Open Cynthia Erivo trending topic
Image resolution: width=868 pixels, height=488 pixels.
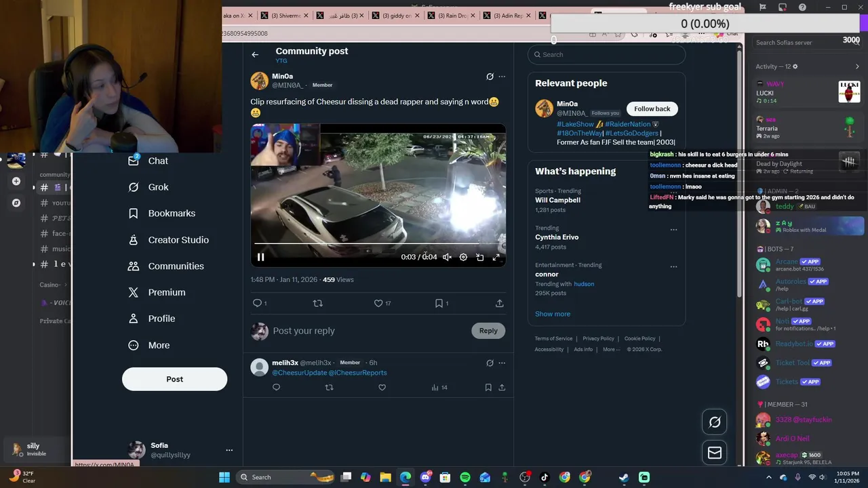tap(557, 237)
